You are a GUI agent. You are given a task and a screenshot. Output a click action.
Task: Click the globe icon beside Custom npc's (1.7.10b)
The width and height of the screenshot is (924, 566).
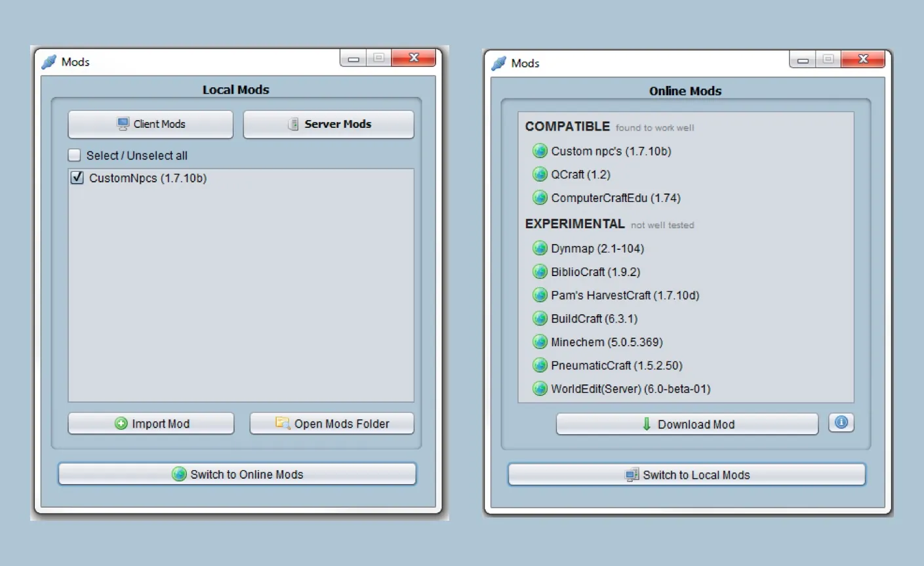click(x=540, y=151)
